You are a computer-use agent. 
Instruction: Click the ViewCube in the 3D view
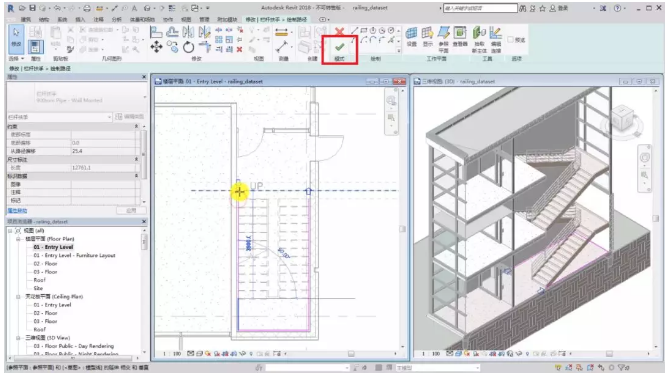click(622, 117)
